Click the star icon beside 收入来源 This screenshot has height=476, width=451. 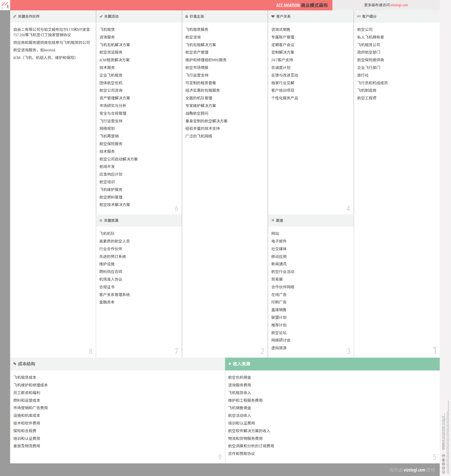click(230, 364)
